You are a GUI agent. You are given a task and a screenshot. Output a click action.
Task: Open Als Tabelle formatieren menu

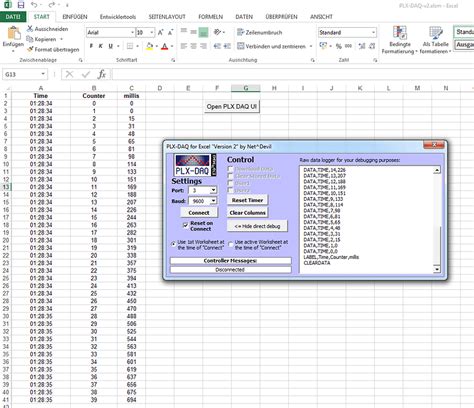435,40
